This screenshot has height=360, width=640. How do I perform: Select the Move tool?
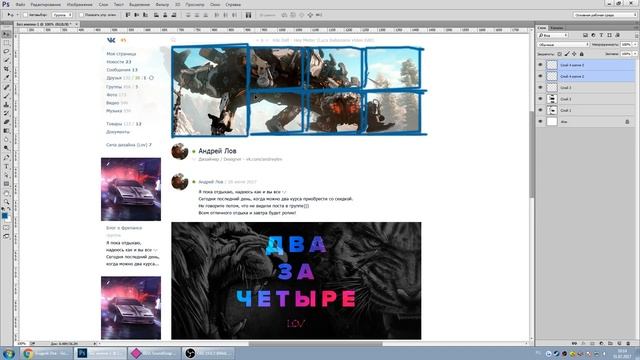pyautogui.click(x=6, y=34)
